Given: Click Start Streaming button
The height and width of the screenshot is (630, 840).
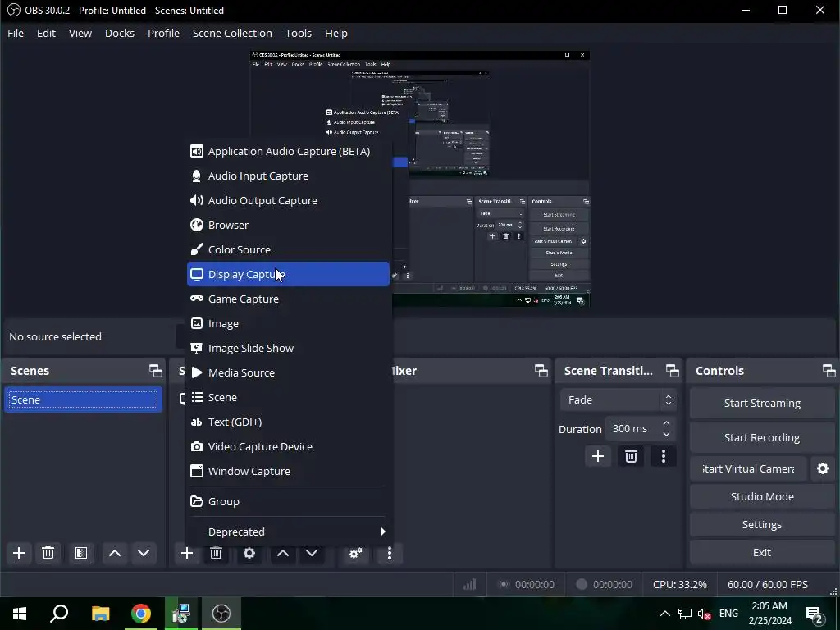Looking at the screenshot, I should [x=762, y=404].
